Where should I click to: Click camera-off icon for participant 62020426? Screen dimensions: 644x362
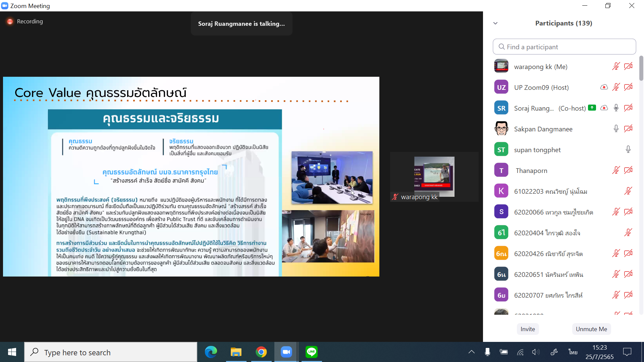[628, 253]
